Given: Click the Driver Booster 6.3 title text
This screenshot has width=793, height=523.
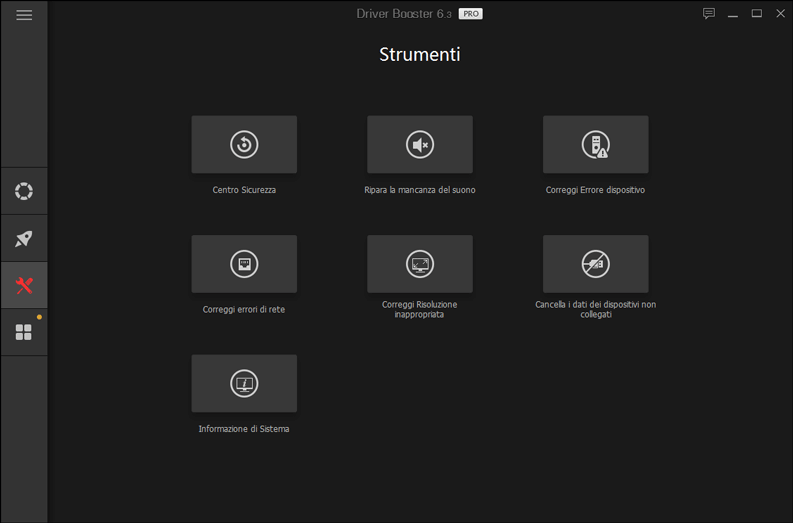Looking at the screenshot, I should click(x=404, y=14).
